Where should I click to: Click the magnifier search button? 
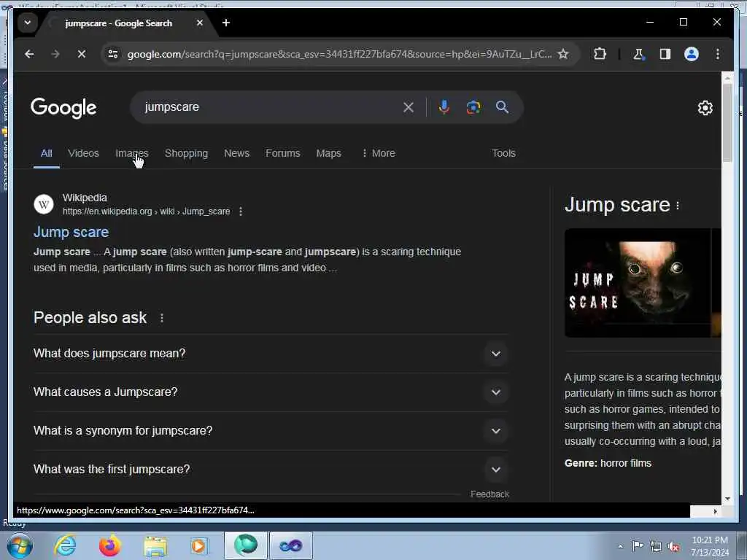point(502,107)
